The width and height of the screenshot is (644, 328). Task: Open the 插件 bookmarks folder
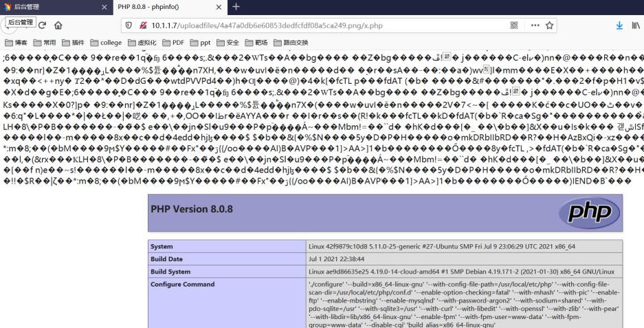pos(73,43)
